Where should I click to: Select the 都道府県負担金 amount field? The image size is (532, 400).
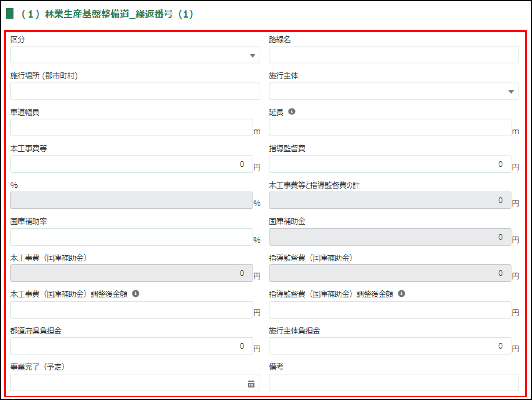pyautogui.click(x=131, y=346)
